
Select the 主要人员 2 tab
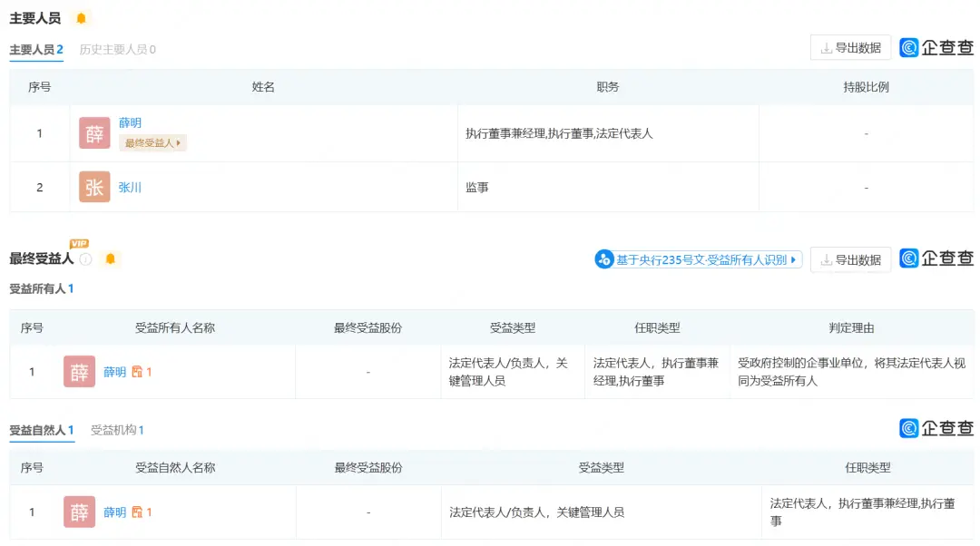pyautogui.click(x=36, y=50)
